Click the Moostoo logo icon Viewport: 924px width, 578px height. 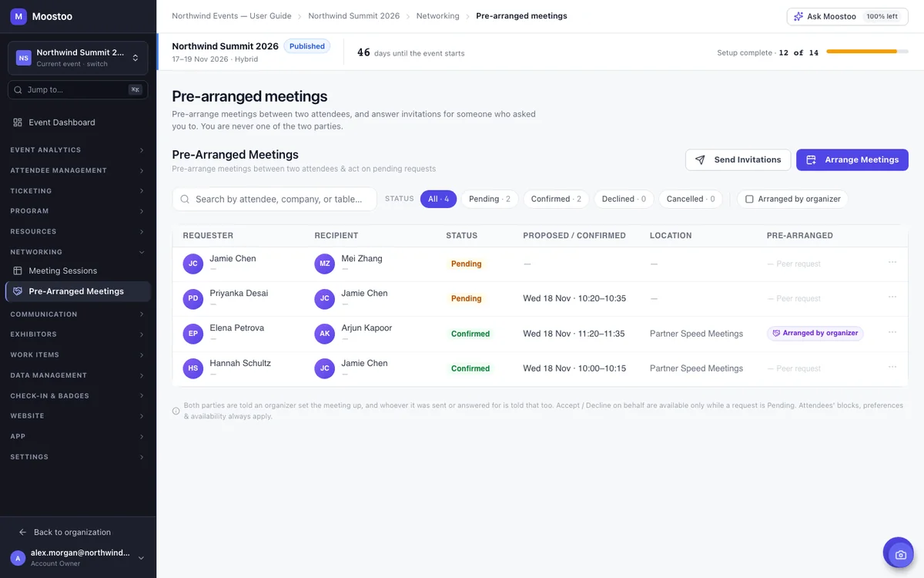(x=18, y=16)
